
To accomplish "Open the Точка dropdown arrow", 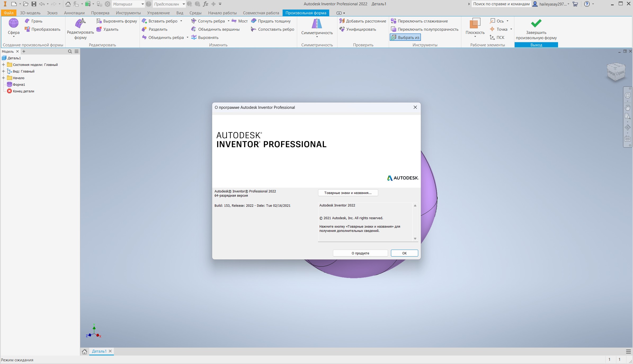I will coord(511,29).
